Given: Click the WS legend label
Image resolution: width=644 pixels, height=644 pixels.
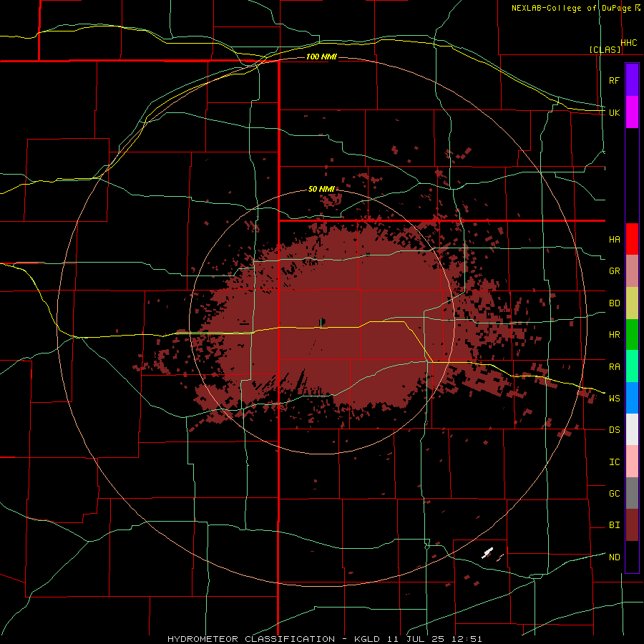Looking at the screenshot, I should [614, 398].
